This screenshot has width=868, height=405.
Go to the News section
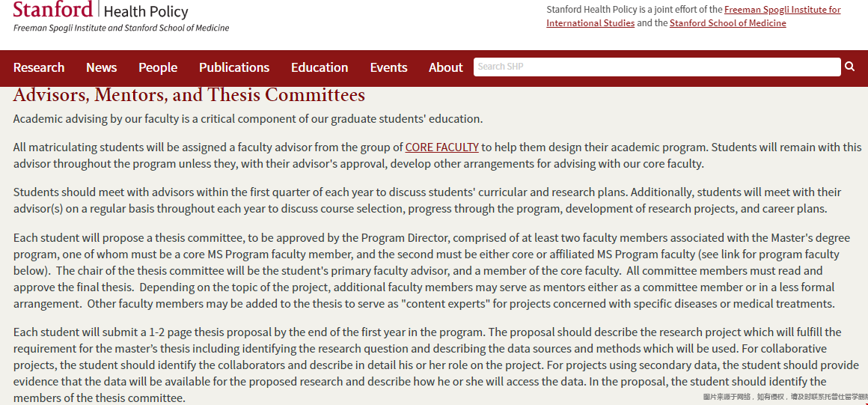pos(101,67)
